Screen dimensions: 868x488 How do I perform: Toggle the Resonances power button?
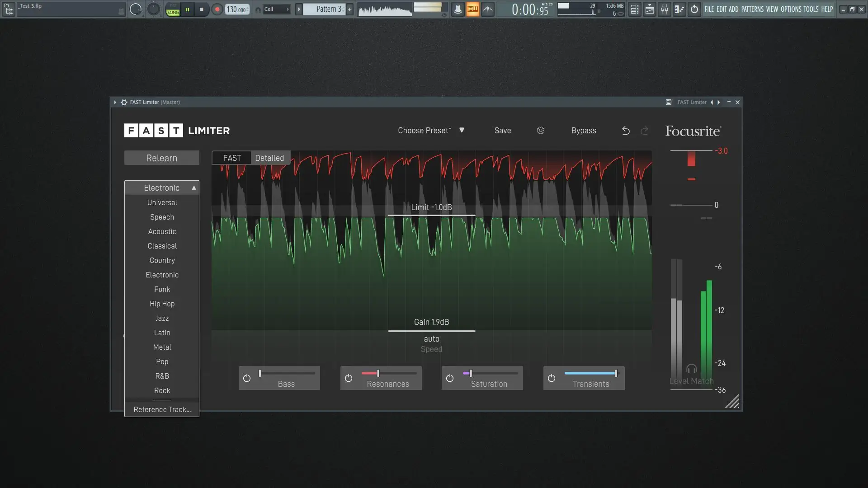[349, 378]
